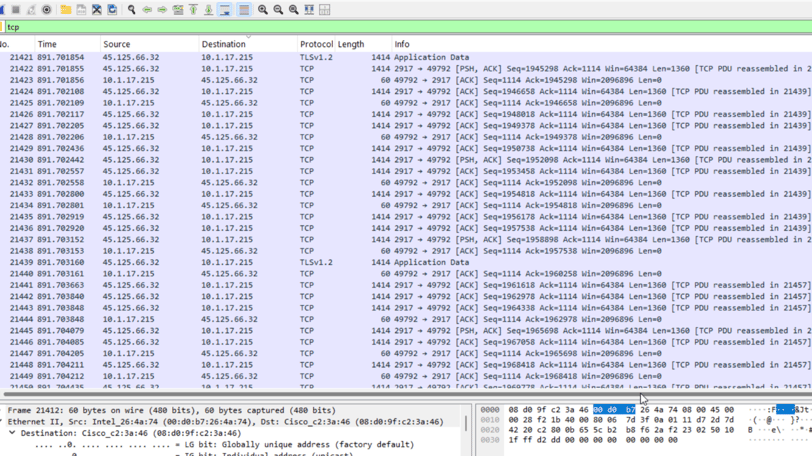Sort by the Protocol column header

tap(316, 44)
